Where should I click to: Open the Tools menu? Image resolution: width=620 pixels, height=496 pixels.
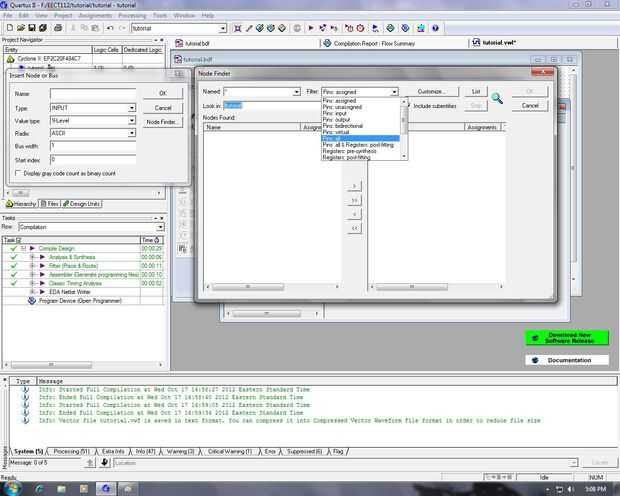160,15
